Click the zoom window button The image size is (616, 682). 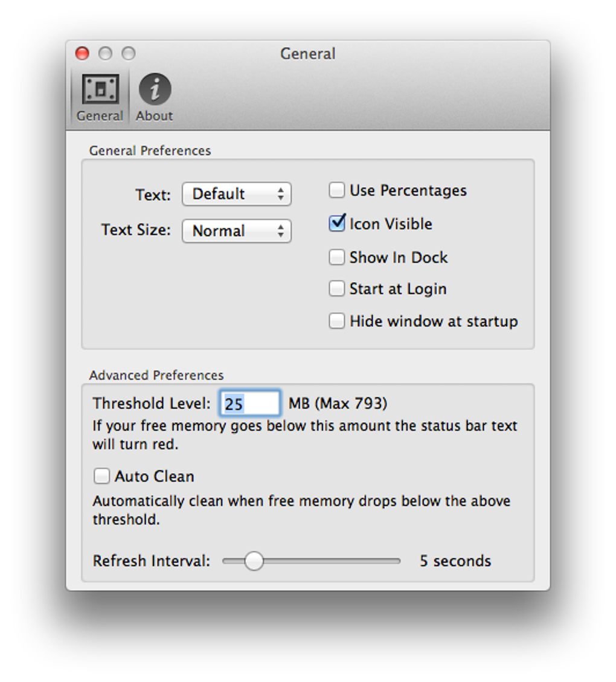(x=128, y=54)
